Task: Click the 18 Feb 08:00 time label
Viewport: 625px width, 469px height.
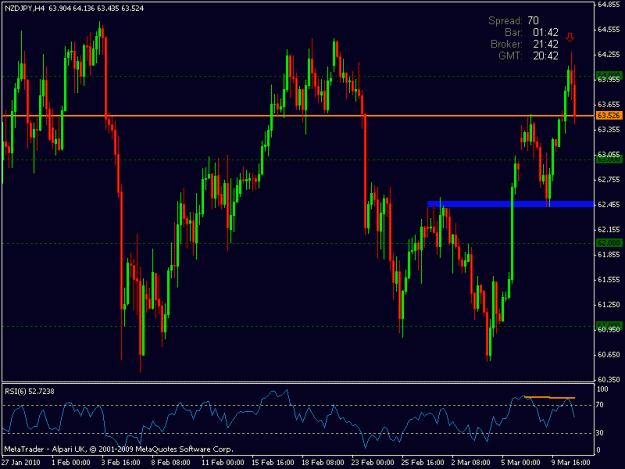Action: [323, 462]
